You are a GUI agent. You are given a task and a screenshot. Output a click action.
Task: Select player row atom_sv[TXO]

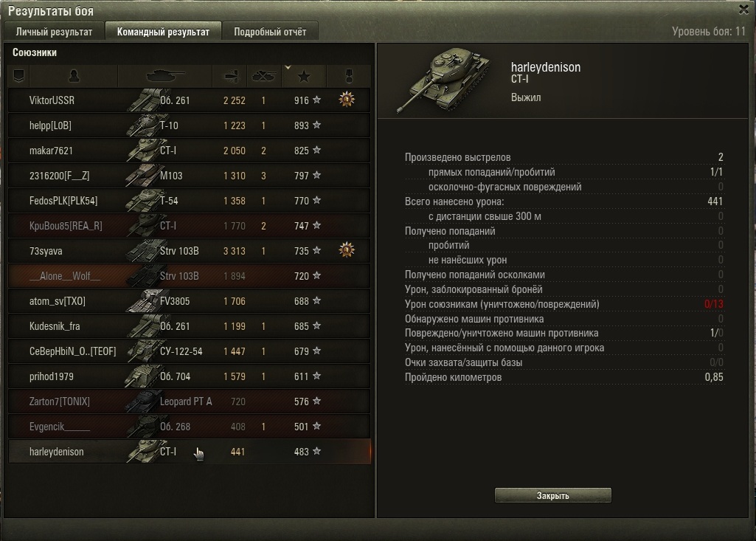pos(190,301)
